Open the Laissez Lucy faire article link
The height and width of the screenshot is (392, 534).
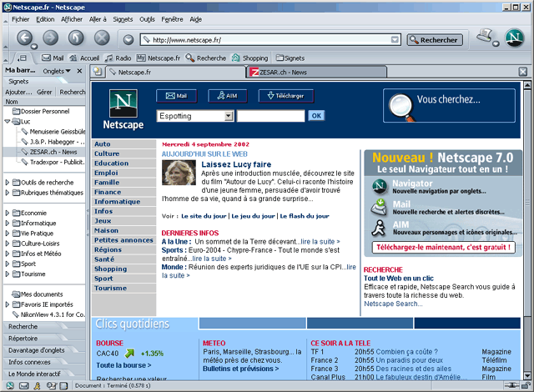pyautogui.click(x=236, y=164)
